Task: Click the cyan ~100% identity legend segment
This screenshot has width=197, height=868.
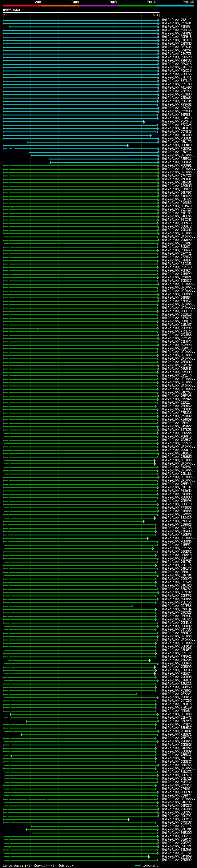Action: coord(175,6)
